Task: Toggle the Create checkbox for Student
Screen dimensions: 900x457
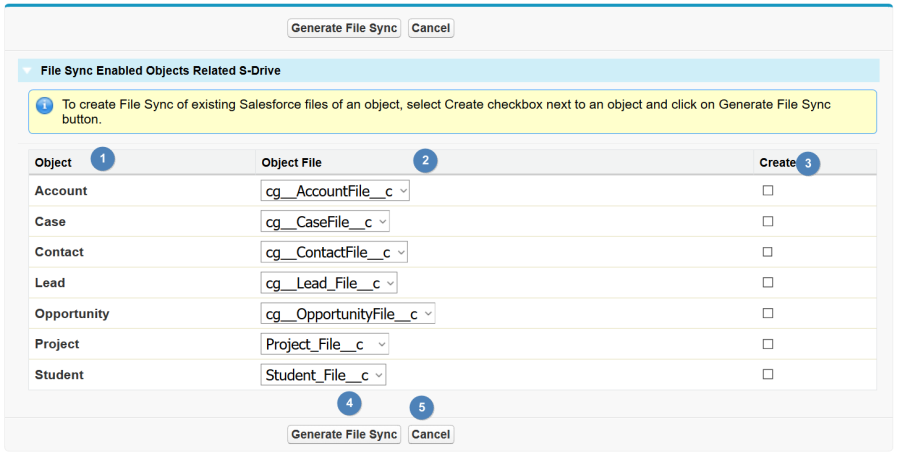Action: pos(768,374)
